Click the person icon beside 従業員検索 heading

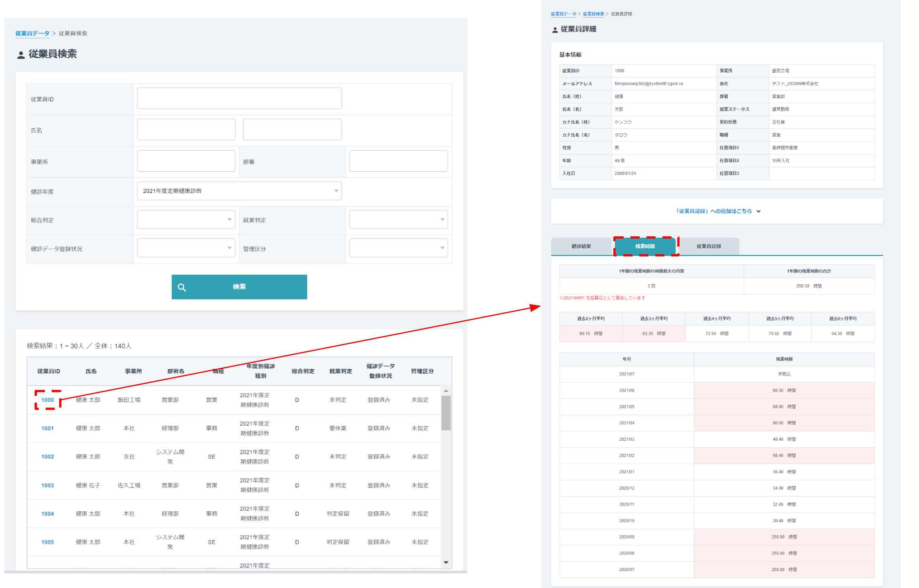click(x=21, y=55)
